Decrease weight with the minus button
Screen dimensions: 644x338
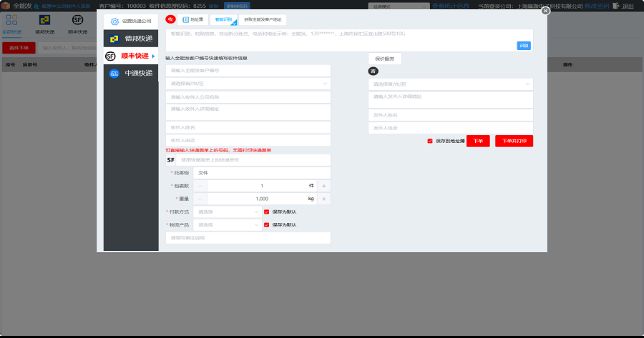[x=200, y=199]
